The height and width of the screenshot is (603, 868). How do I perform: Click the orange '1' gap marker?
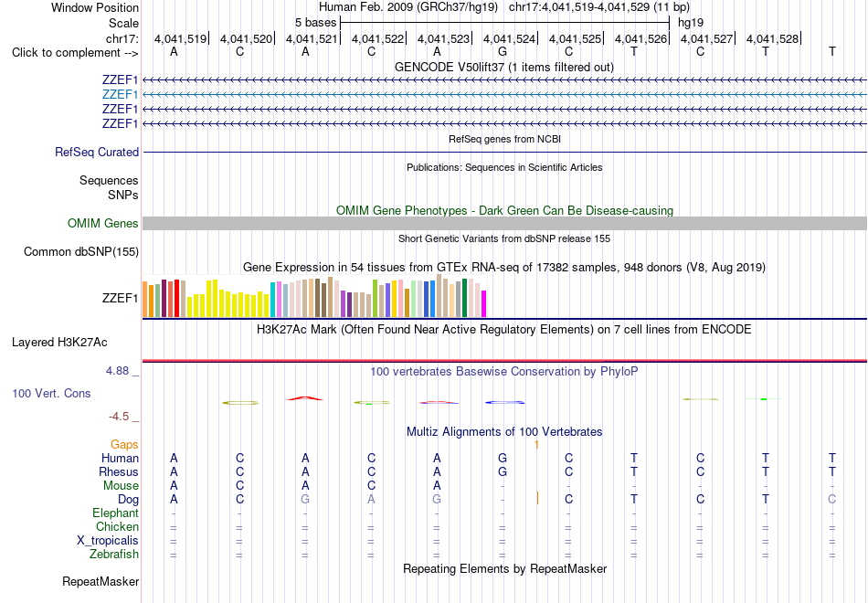[536, 445]
